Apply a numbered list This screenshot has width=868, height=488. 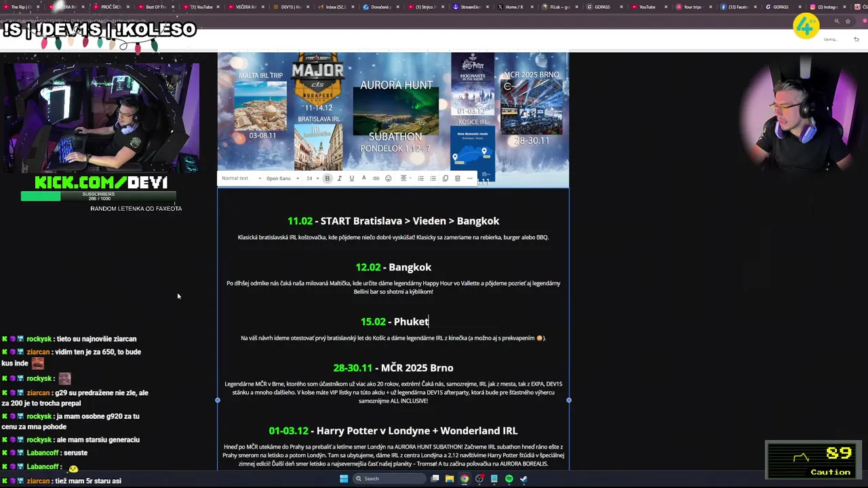(420, 178)
